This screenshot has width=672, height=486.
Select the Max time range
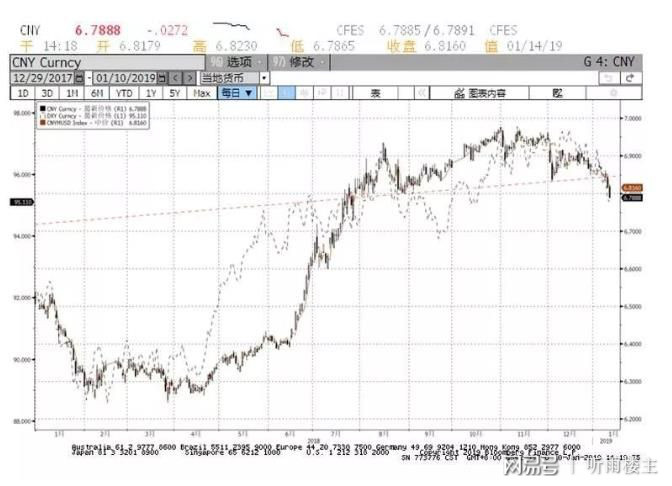[201, 92]
